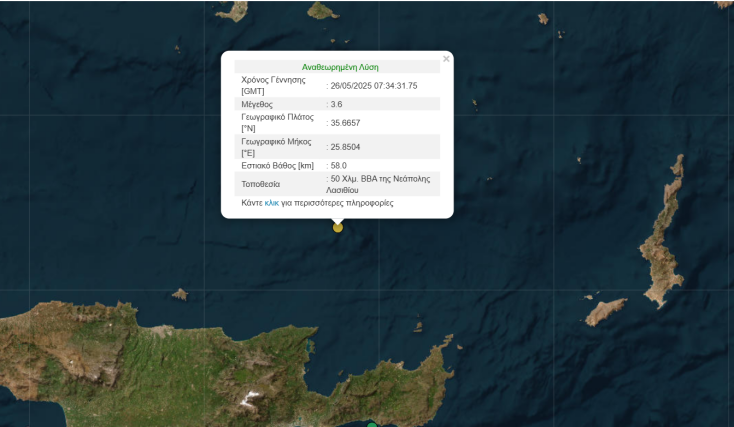The image size is (734, 427).
Task: Click the snow-capped mountain on Crete
Action: pos(246,401)
